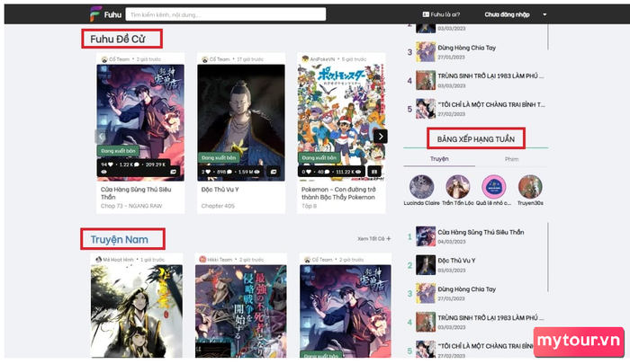Click 'Đang xuất bản' badge on Độc Thủ Vu Y
Viewport: 630px width, 364px height.
pos(219,157)
